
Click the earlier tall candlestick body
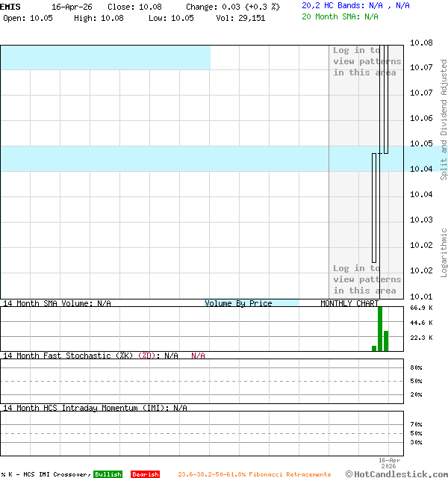coord(375,208)
